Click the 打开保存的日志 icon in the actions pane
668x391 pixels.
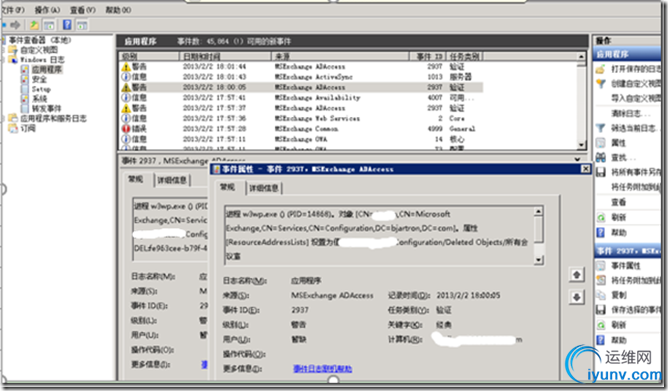(x=600, y=69)
